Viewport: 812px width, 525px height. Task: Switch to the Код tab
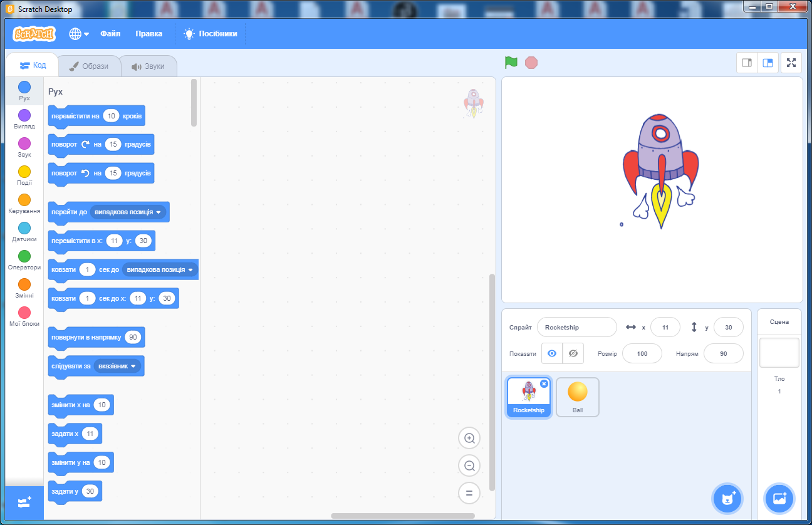[x=33, y=65]
